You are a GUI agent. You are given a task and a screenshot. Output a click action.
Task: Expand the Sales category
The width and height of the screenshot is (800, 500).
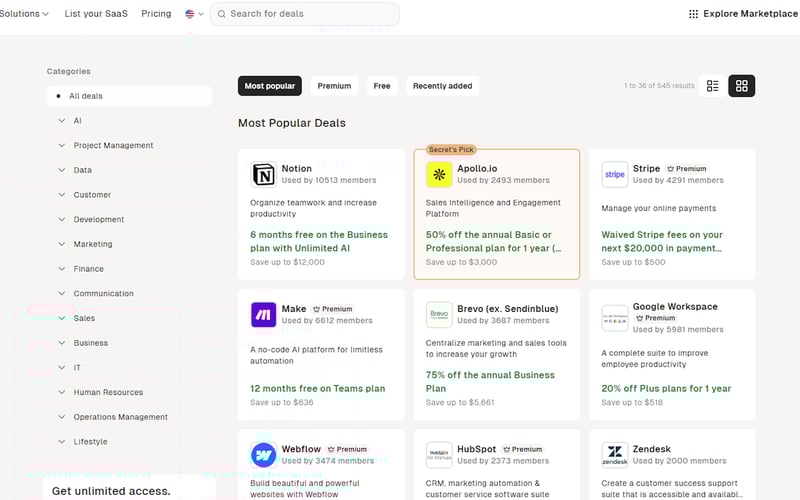62,318
